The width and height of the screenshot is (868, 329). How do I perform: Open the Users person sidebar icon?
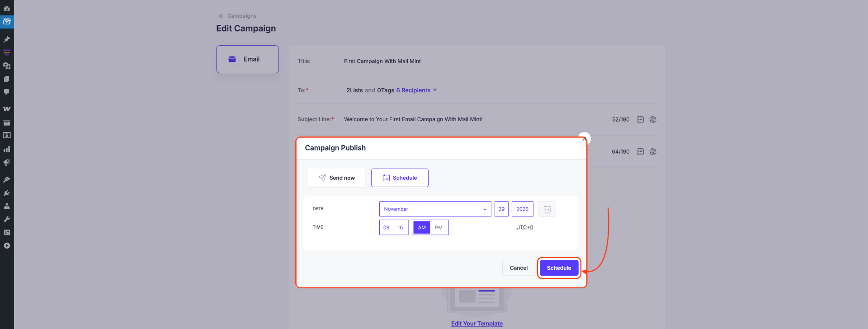(7, 206)
